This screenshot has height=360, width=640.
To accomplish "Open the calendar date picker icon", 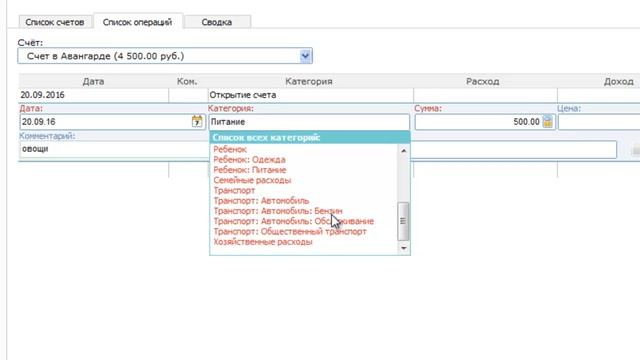I will 197,122.
